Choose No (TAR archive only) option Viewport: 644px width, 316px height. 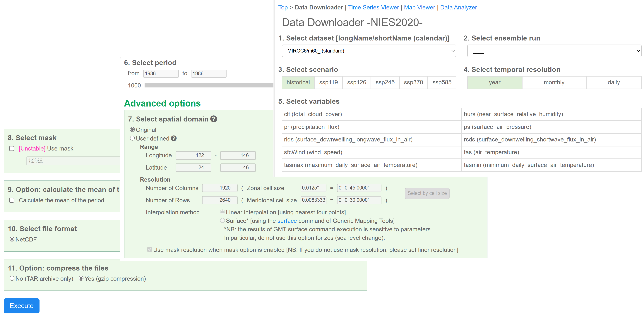pyautogui.click(x=12, y=278)
